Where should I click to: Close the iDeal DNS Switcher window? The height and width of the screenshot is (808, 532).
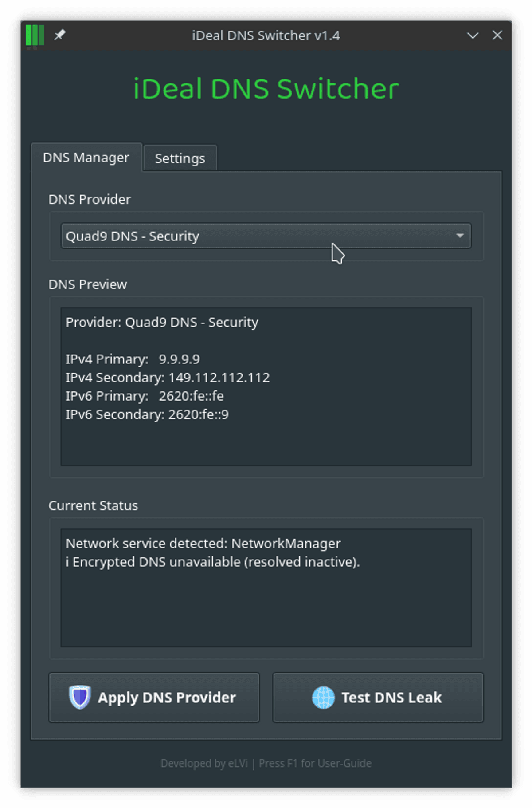(x=497, y=35)
